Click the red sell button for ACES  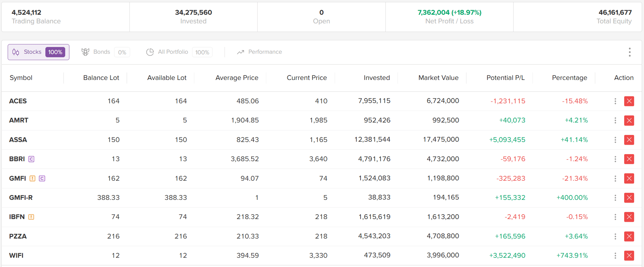[629, 101]
